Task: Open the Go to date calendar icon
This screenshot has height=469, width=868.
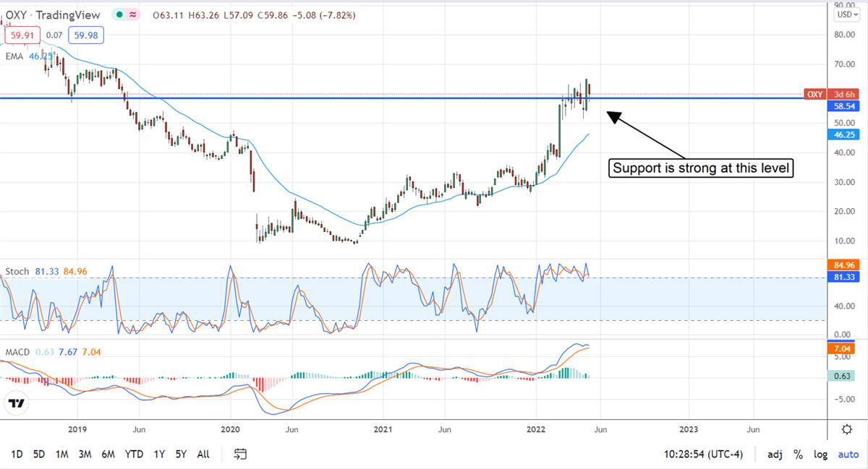Action: pos(240,455)
